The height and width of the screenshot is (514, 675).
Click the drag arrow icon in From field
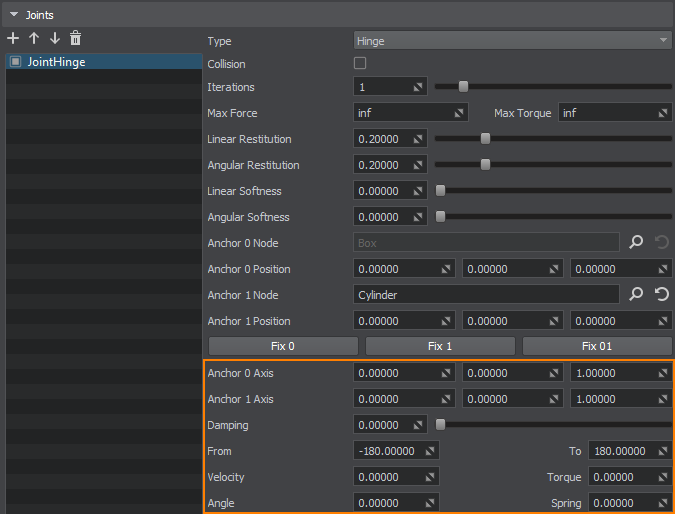pos(430,451)
